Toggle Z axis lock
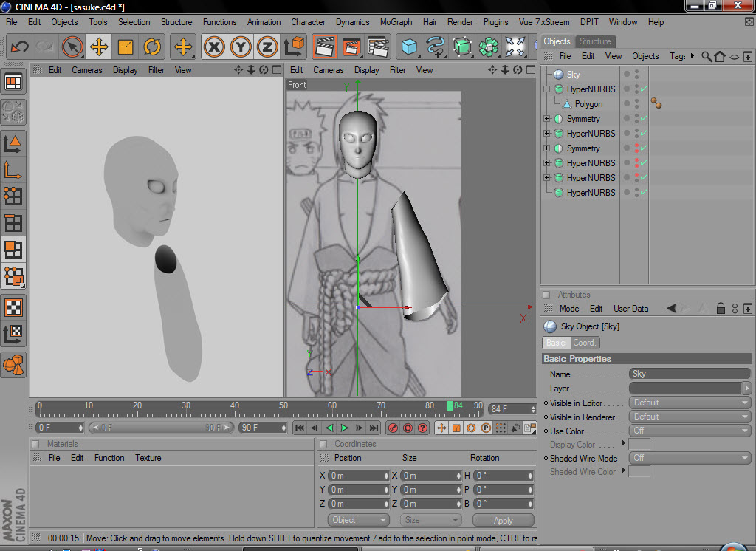The image size is (756, 551). click(x=267, y=47)
